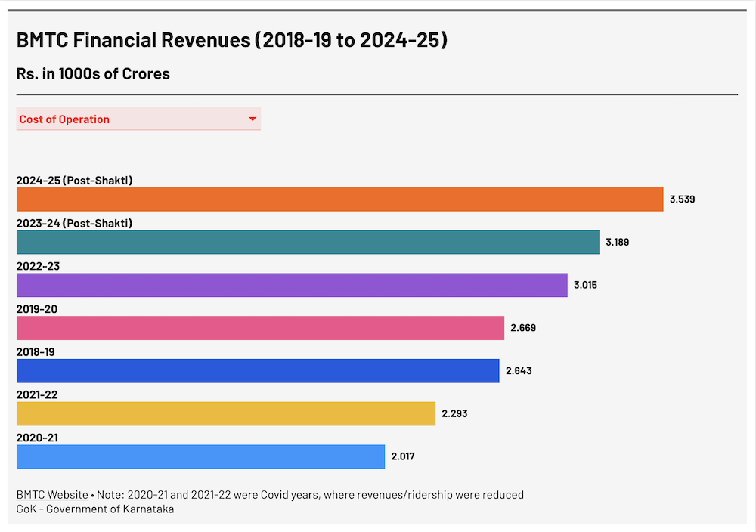
Task: Select the yellow 2021-22 bar
Action: click(225, 413)
